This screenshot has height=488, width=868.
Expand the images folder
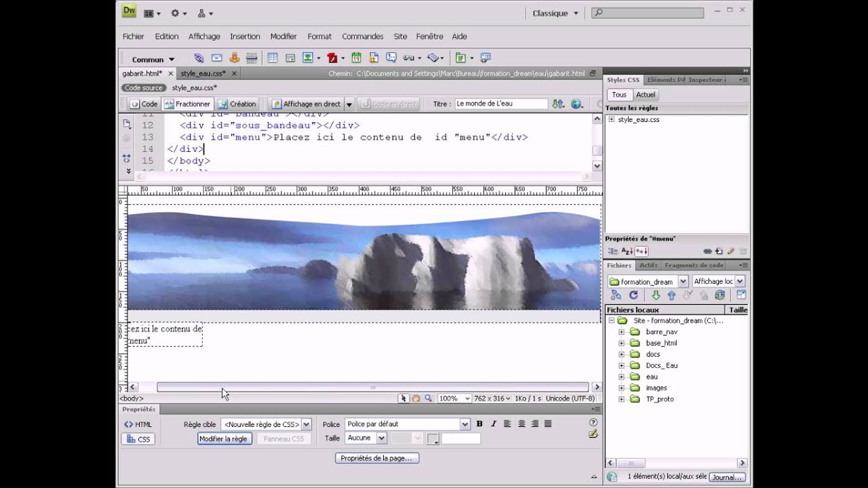[621, 388]
